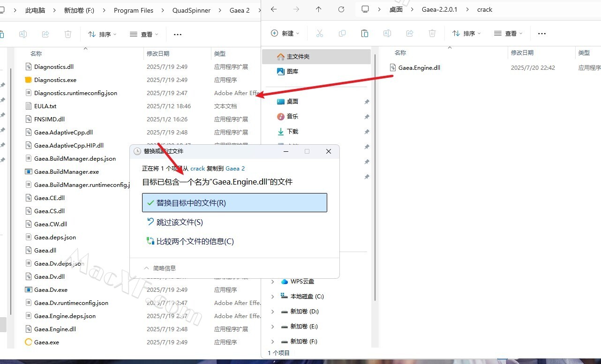Image resolution: width=601 pixels, height=364 pixels.
Task: Close the 替换或跳过文件 dialog
Action: (x=329, y=151)
